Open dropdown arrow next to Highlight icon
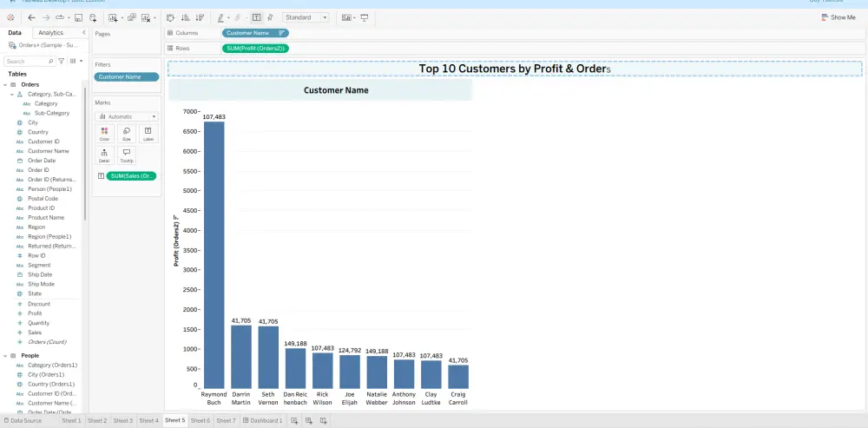 click(x=228, y=18)
